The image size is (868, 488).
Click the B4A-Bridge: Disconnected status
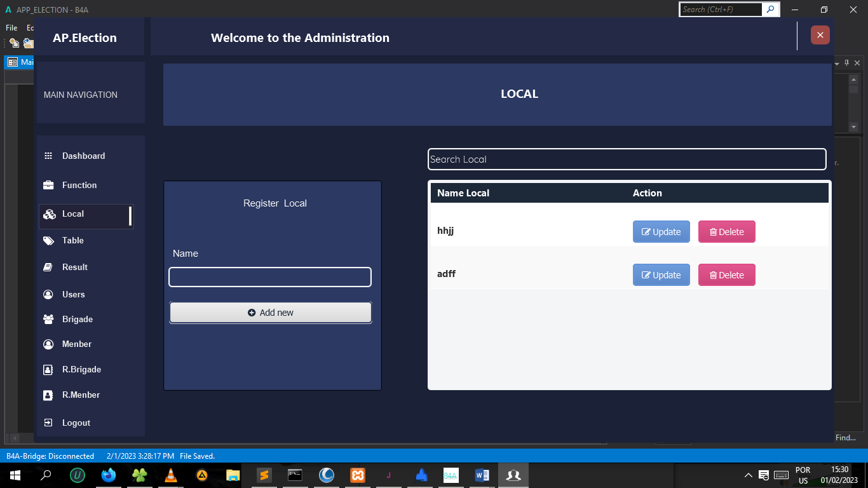coord(50,456)
